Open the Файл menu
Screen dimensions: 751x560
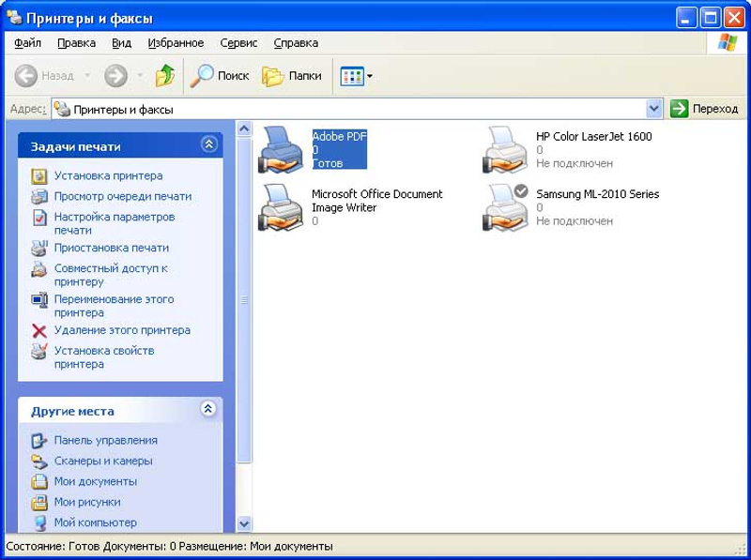click(x=27, y=43)
